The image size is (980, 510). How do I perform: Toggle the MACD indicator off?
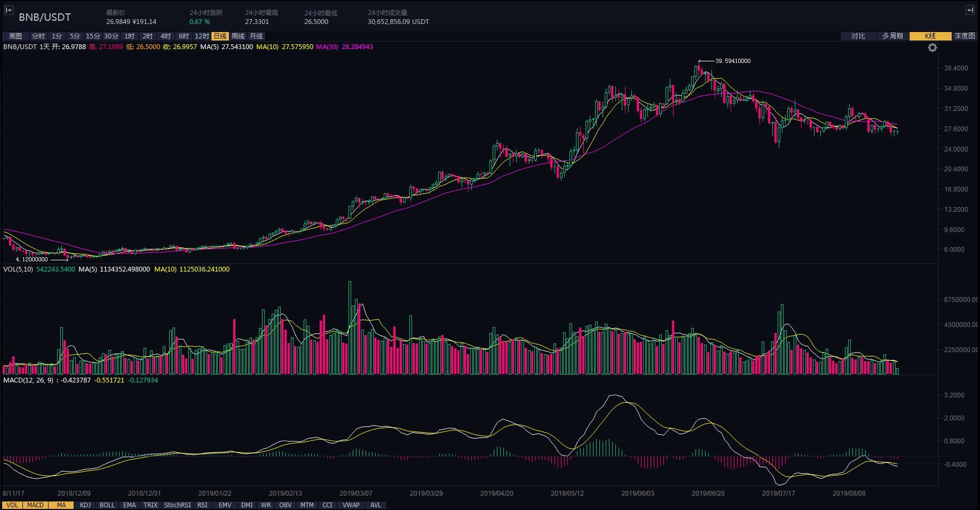[x=35, y=505]
